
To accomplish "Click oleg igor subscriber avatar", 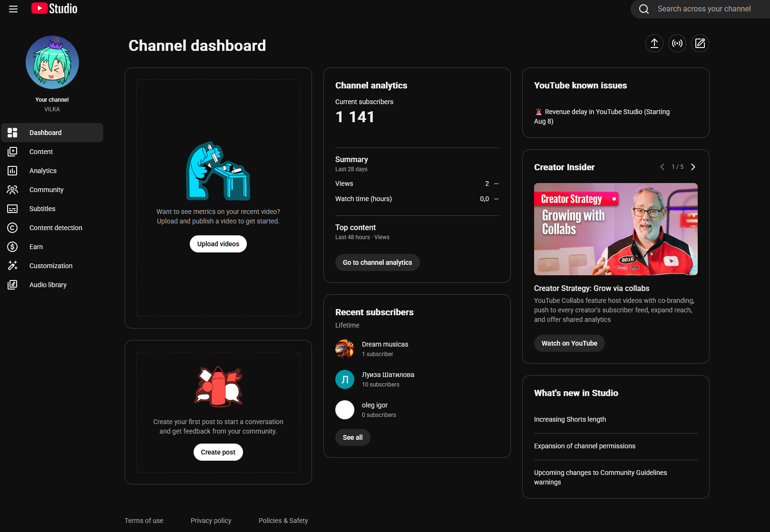I will (x=345, y=410).
